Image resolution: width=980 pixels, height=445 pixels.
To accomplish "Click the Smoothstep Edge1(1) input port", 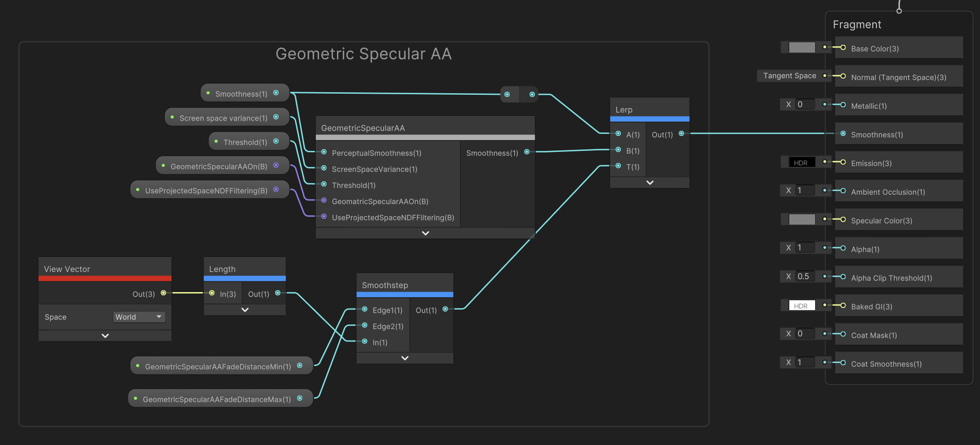I will pos(365,310).
